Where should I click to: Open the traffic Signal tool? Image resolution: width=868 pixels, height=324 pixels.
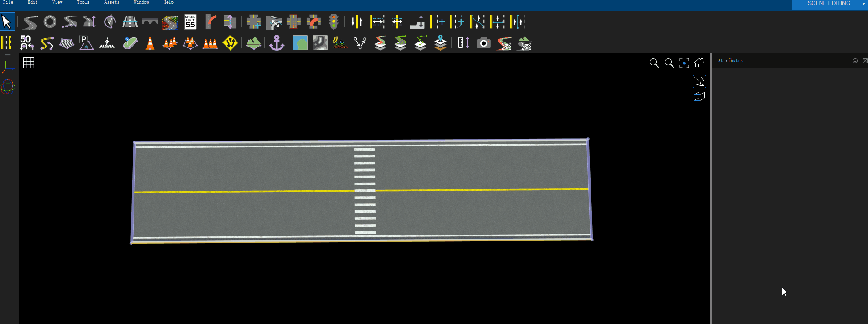(334, 22)
